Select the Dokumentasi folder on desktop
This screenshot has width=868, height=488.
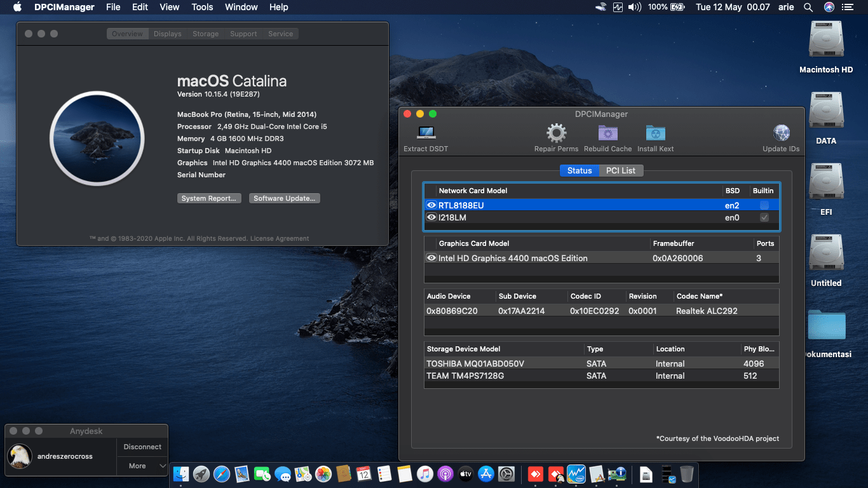click(827, 325)
